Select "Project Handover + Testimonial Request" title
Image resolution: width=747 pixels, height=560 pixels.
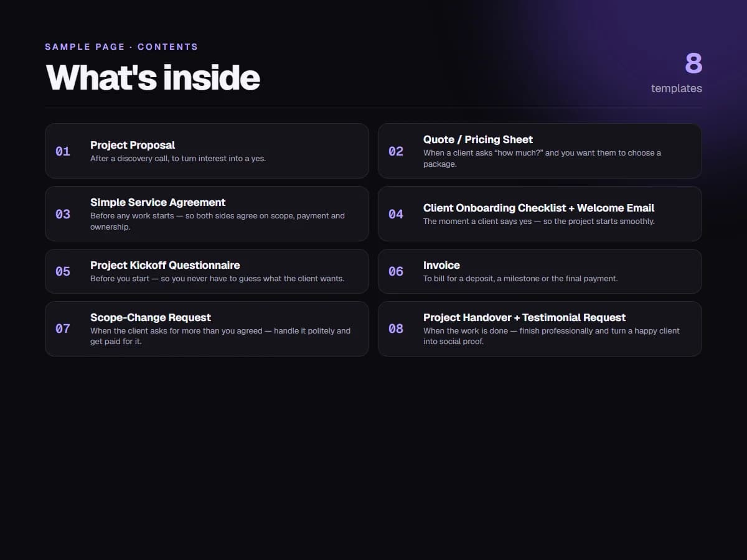[525, 317]
